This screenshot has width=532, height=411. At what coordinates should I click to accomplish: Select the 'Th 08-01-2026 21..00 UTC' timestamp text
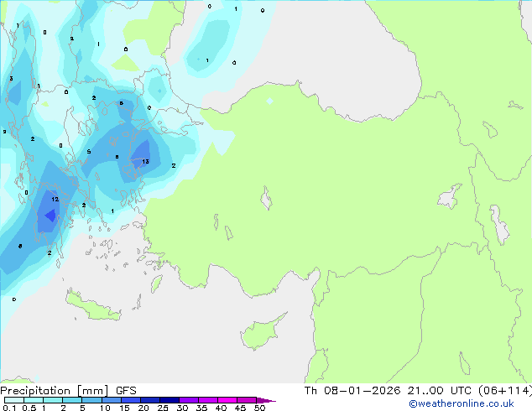pos(388,390)
